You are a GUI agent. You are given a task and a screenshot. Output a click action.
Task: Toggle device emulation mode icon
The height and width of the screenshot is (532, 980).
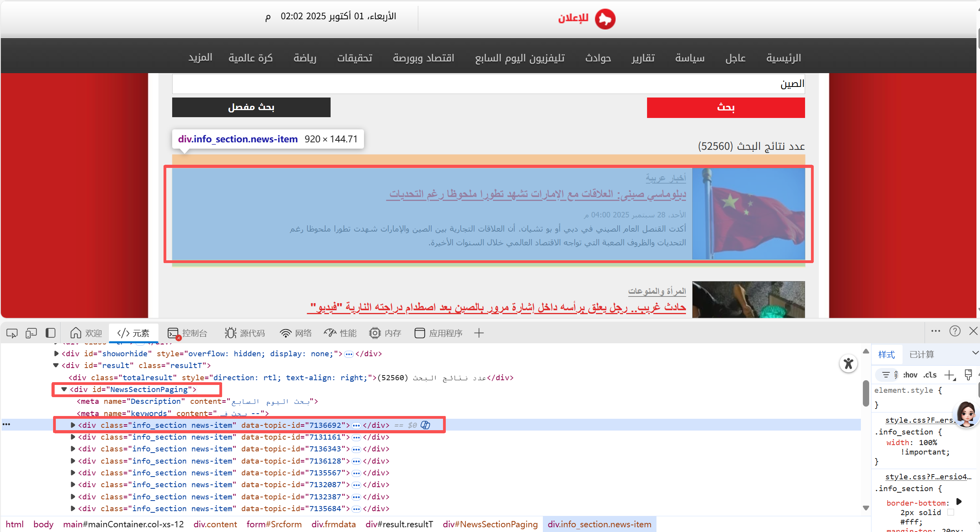coord(31,333)
